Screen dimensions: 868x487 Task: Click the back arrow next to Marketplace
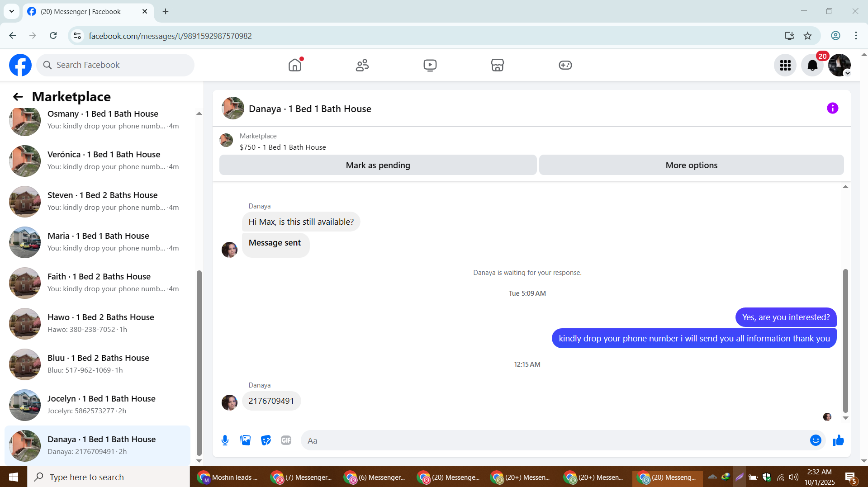(x=18, y=97)
